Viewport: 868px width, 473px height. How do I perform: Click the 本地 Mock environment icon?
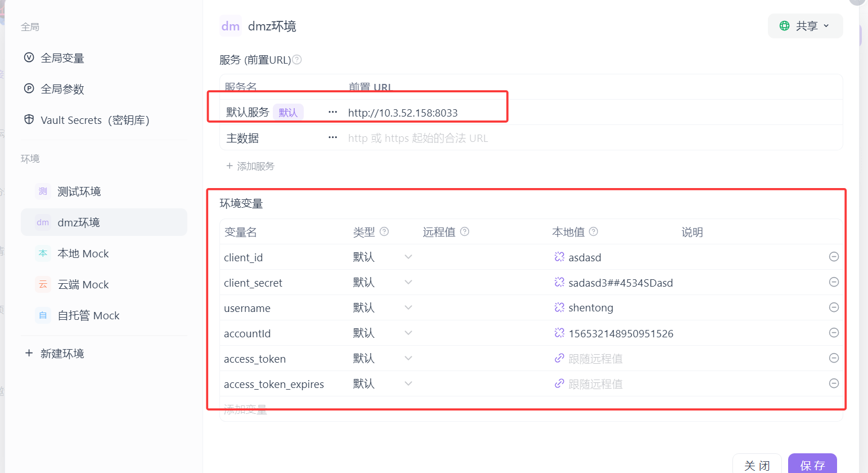point(43,253)
